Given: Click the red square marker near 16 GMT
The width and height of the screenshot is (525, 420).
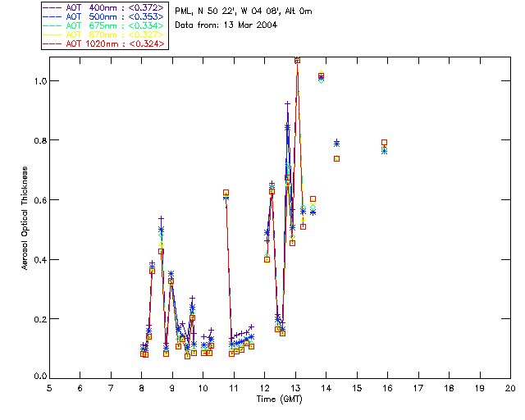Looking at the screenshot, I should click(x=385, y=143).
